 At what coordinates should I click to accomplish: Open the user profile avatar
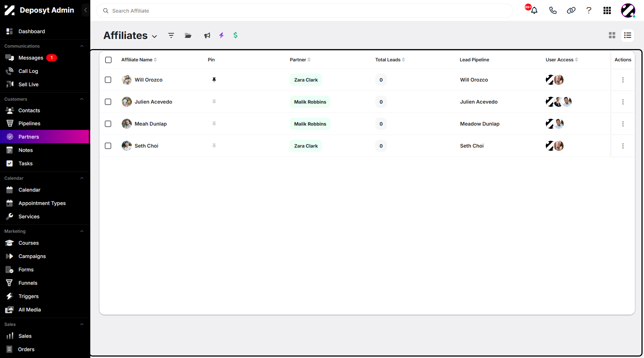(x=628, y=10)
